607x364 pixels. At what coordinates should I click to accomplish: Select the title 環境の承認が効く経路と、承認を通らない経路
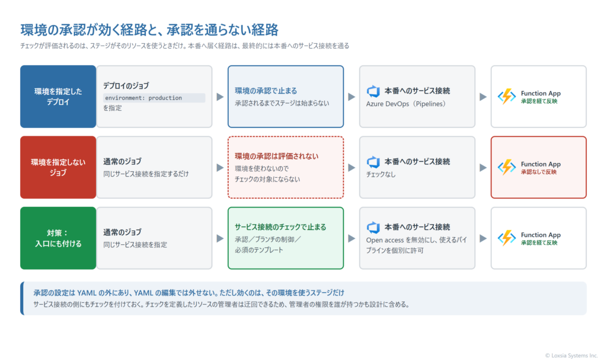click(x=149, y=30)
